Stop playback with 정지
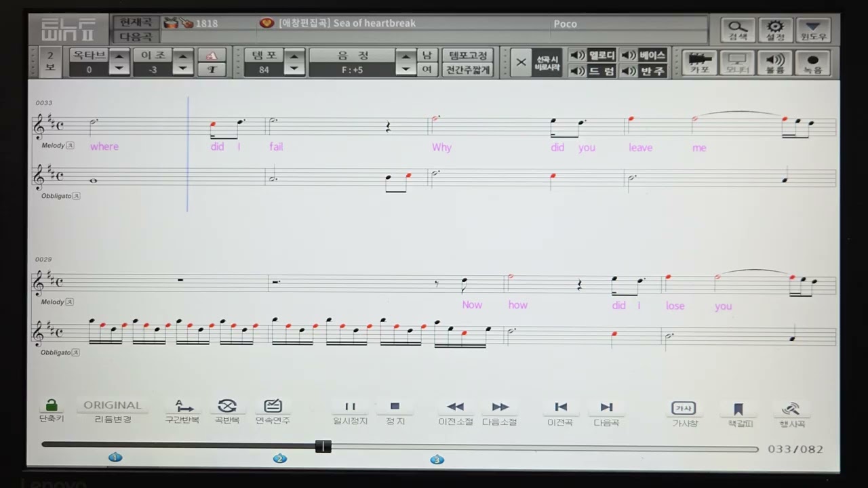This screenshot has height=488, width=868. tap(395, 411)
